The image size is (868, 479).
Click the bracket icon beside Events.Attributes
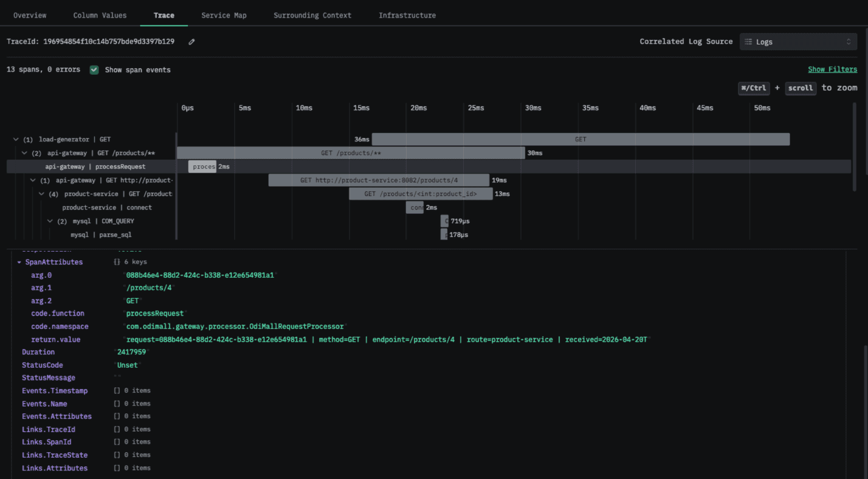117,416
